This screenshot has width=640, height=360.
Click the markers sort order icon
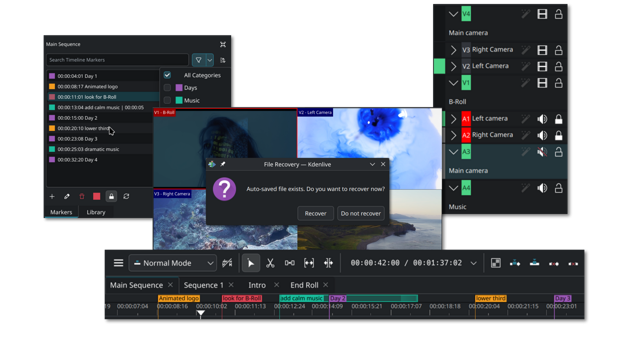223,60
